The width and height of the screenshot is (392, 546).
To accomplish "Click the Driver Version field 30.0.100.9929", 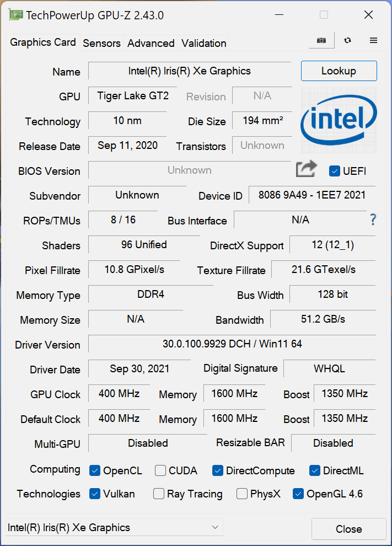I will pos(232,344).
